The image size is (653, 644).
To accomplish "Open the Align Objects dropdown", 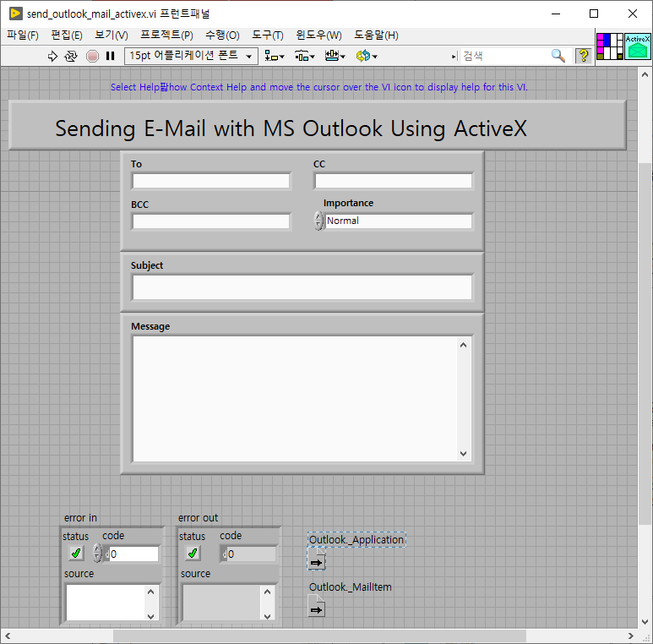I will [x=275, y=56].
